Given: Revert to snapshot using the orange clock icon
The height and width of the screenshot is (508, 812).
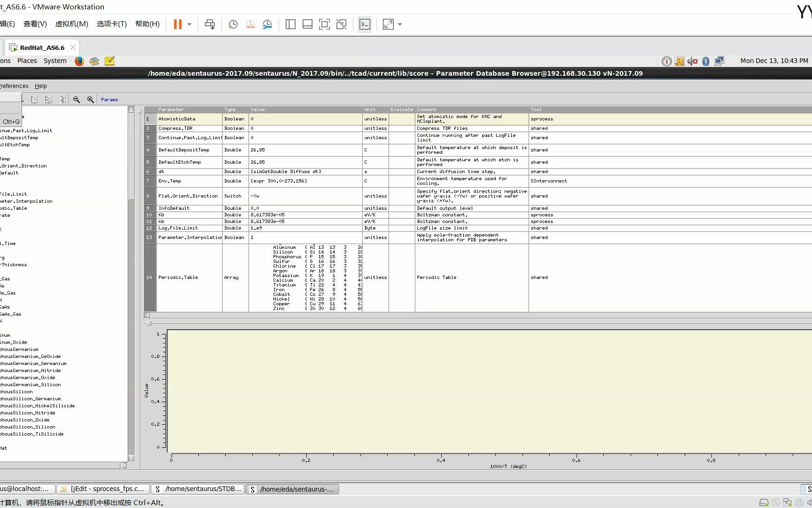Looking at the screenshot, I should [250, 24].
